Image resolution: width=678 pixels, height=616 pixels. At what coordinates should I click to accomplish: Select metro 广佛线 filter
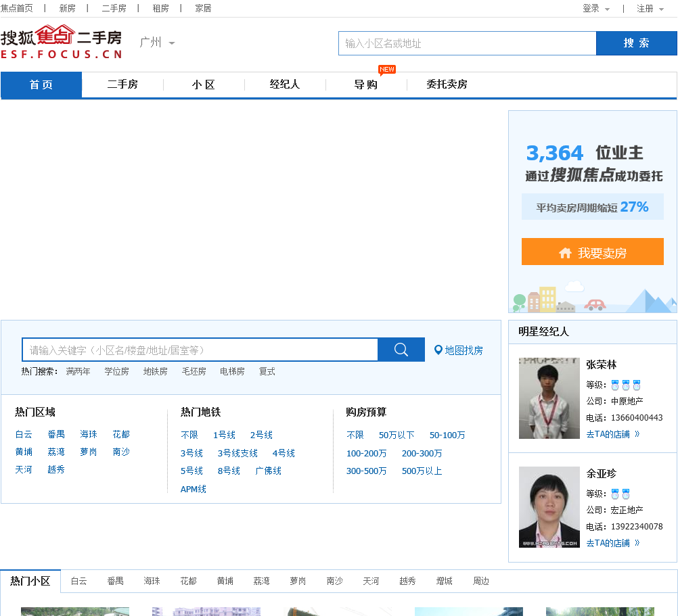[268, 471]
